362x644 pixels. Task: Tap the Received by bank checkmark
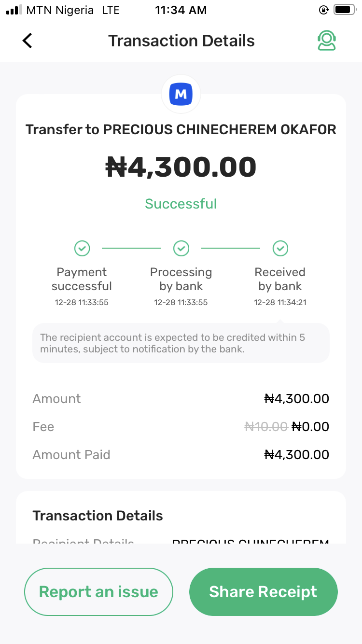tap(280, 249)
